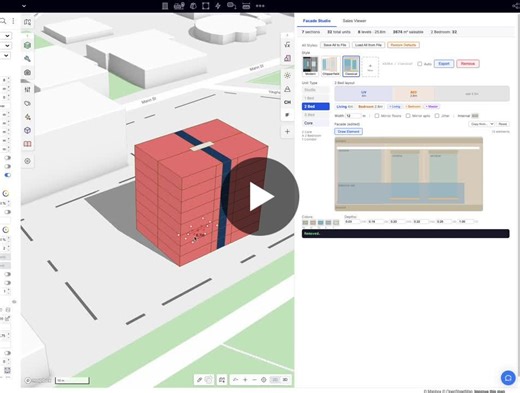520x393 pixels.
Task: Click the map icon at top of left sidebar
Action: pyautogui.click(x=27, y=22)
